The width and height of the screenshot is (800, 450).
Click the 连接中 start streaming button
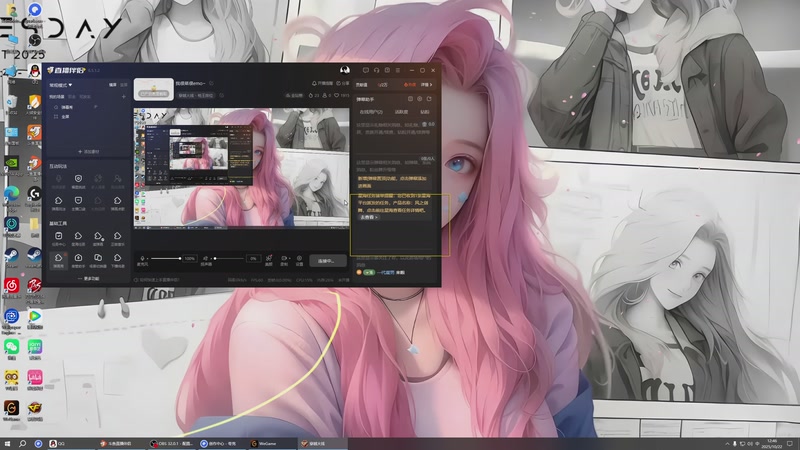pos(327,261)
